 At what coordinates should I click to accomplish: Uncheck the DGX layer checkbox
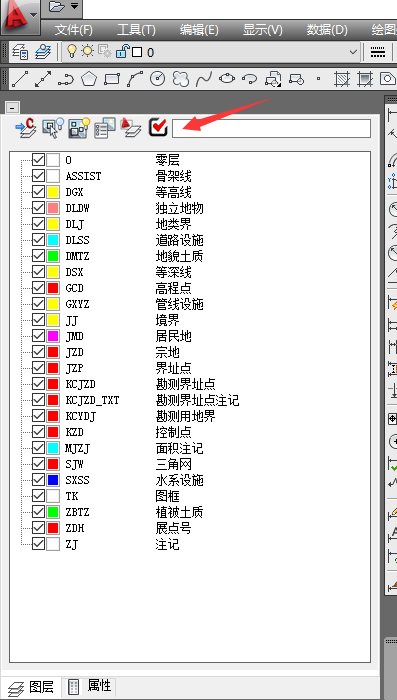pos(38,192)
